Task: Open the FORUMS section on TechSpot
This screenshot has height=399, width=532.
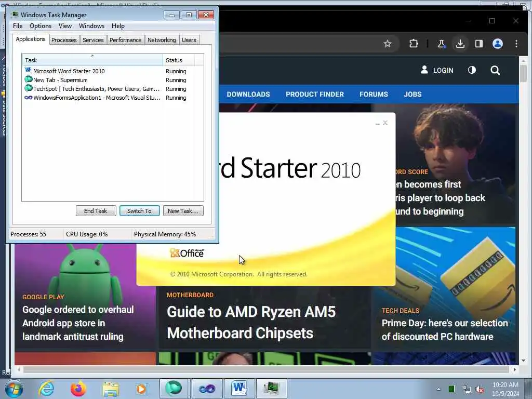Action: pos(374,95)
